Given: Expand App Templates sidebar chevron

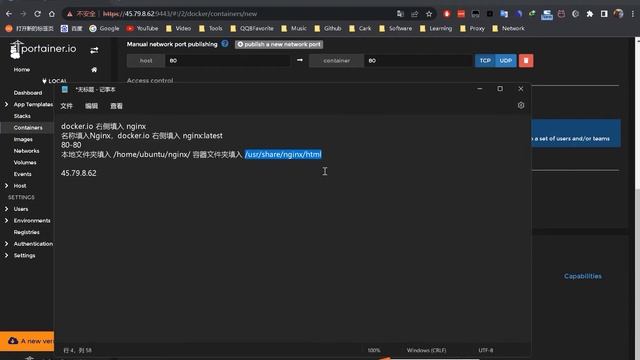Looking at the screenshot, I should pyautogui.click(x=6, y=104).
